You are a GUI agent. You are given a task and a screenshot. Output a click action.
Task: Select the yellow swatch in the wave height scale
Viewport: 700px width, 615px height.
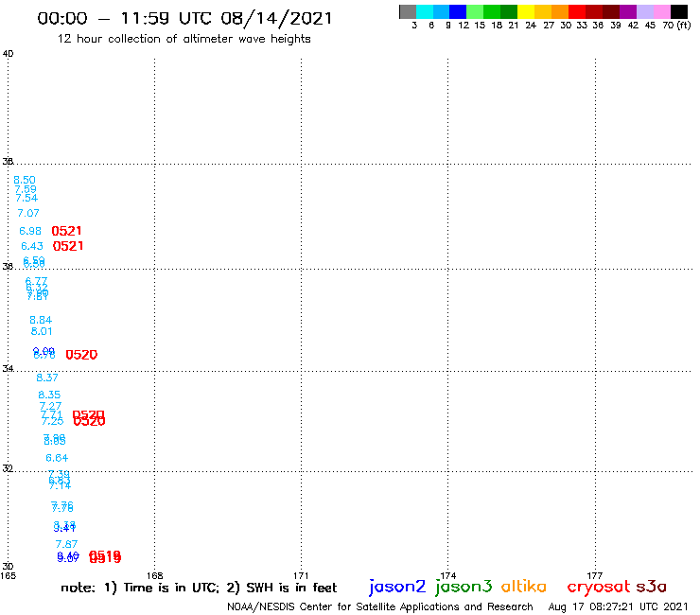(x=526, y=11)
